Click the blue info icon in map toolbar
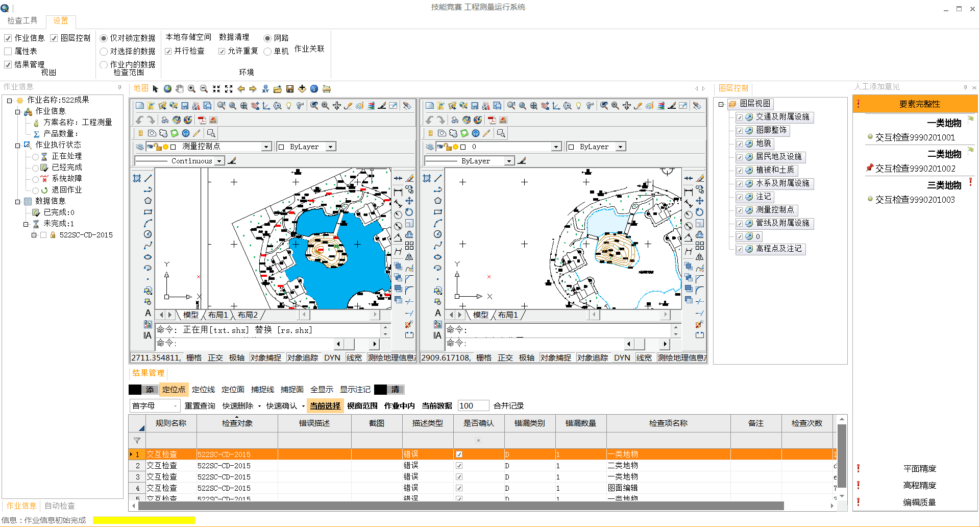 [314, 89]
